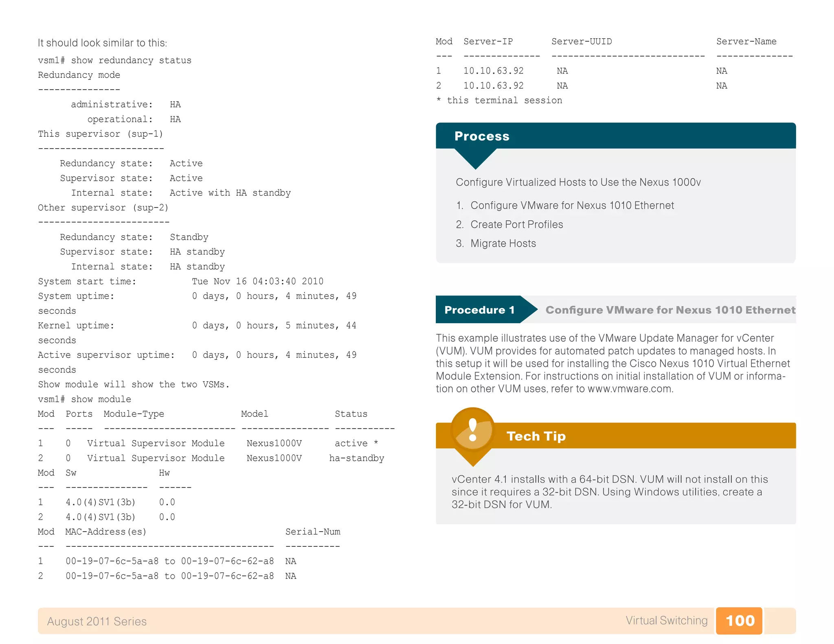This screenshot has height=644, width=834.
Task: Click the Server-UUID column header
Action: point(582,42)
